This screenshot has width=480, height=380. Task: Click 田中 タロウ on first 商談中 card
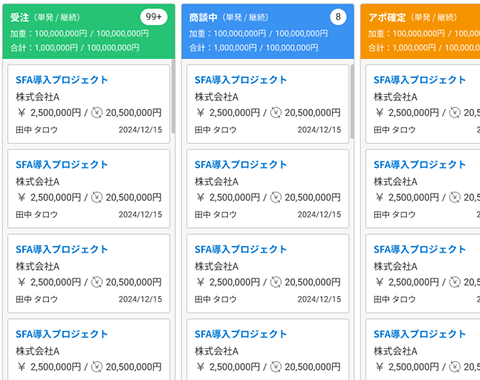(x=216, y=130)
